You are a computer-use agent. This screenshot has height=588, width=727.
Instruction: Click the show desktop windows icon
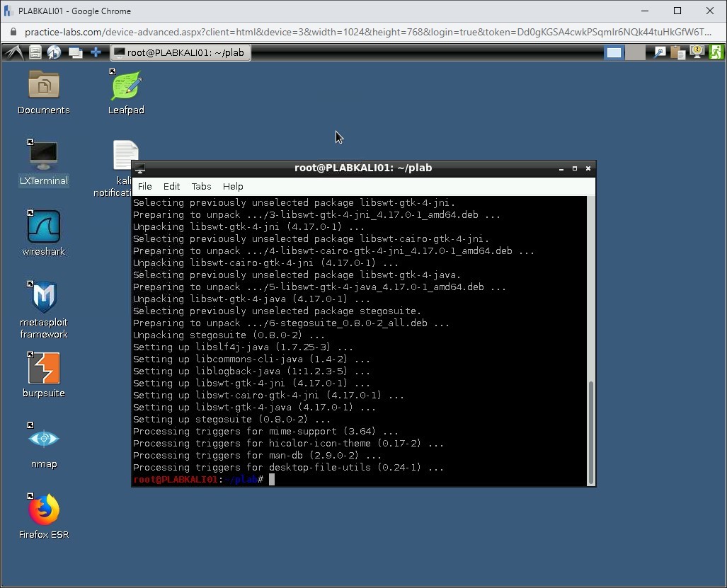click(x=75, y=52)
